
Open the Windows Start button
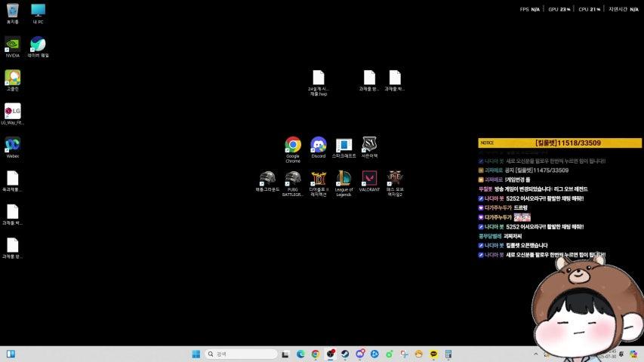click(x=196, y=354)
